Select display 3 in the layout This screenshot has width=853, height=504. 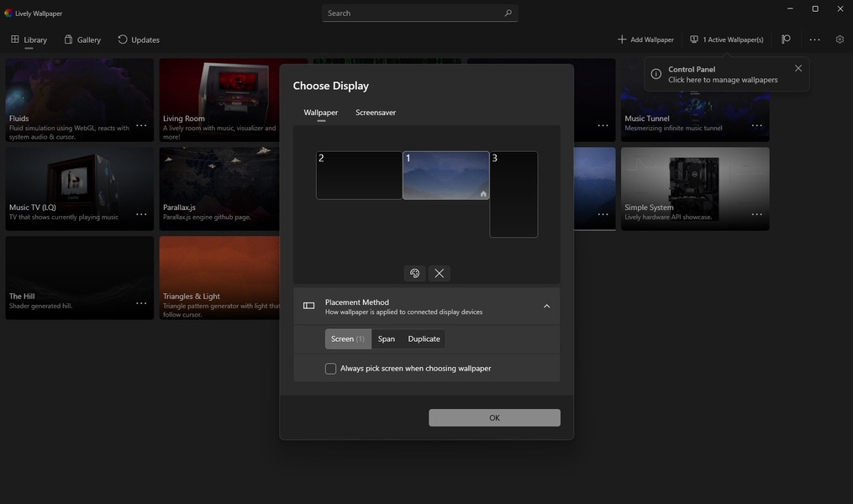click(x=513, y=194)
